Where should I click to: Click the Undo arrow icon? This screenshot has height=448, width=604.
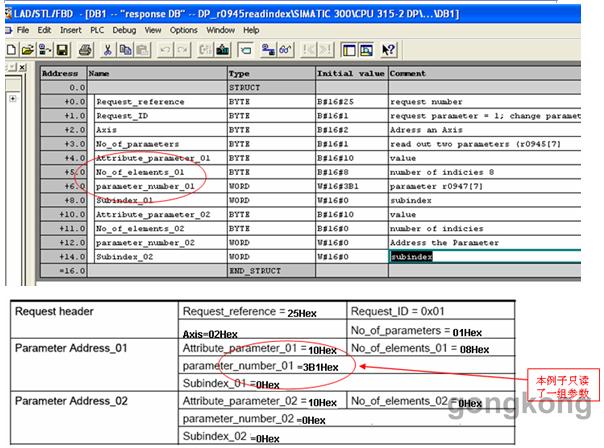pyautogui.click(x=165, y=50)
